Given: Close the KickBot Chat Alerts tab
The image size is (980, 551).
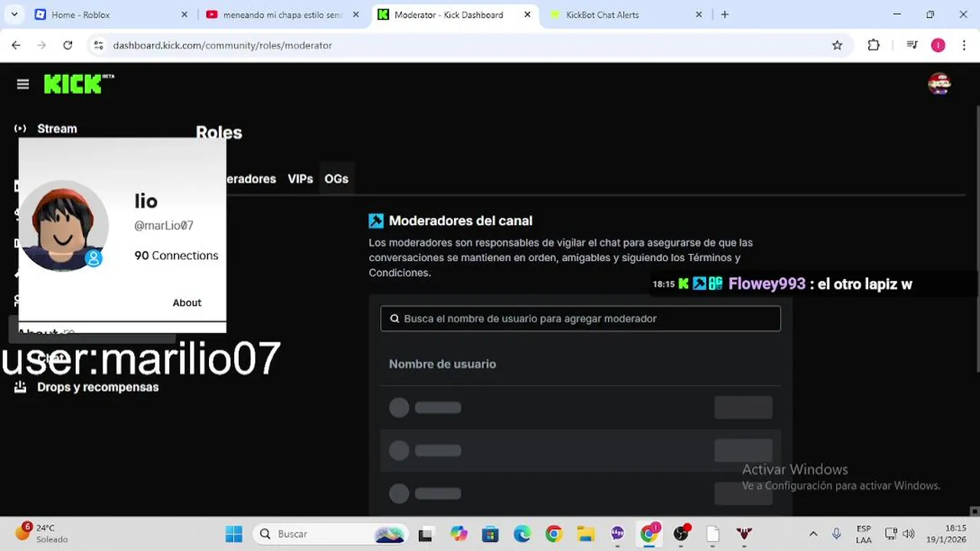Looking at the screenshot, I should (699, 15).
